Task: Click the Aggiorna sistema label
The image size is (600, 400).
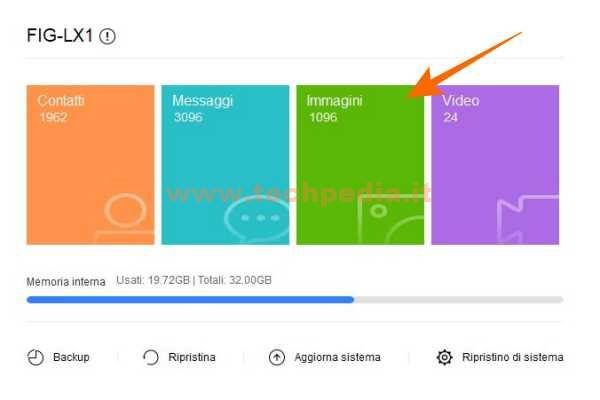Action: click(337, 357)
